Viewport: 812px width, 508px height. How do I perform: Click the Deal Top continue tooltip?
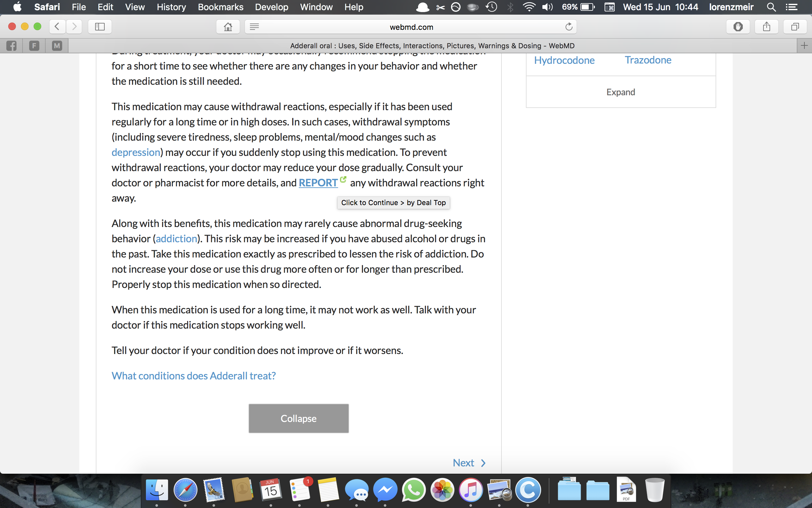[393, 203]
